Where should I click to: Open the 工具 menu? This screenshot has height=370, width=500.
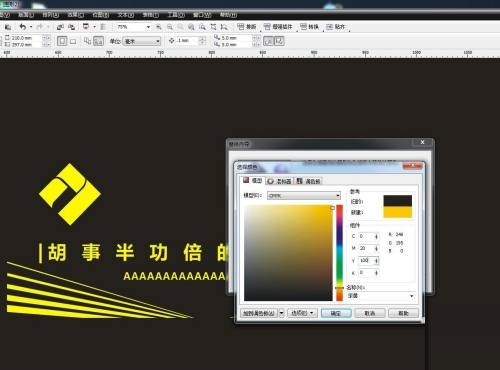(x=176, y=15)
